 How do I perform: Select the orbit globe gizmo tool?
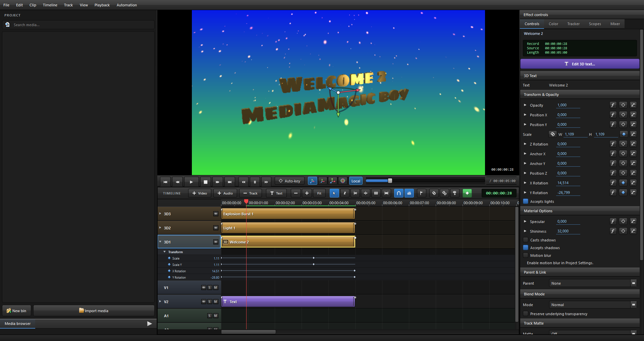(x=343, y=181)
